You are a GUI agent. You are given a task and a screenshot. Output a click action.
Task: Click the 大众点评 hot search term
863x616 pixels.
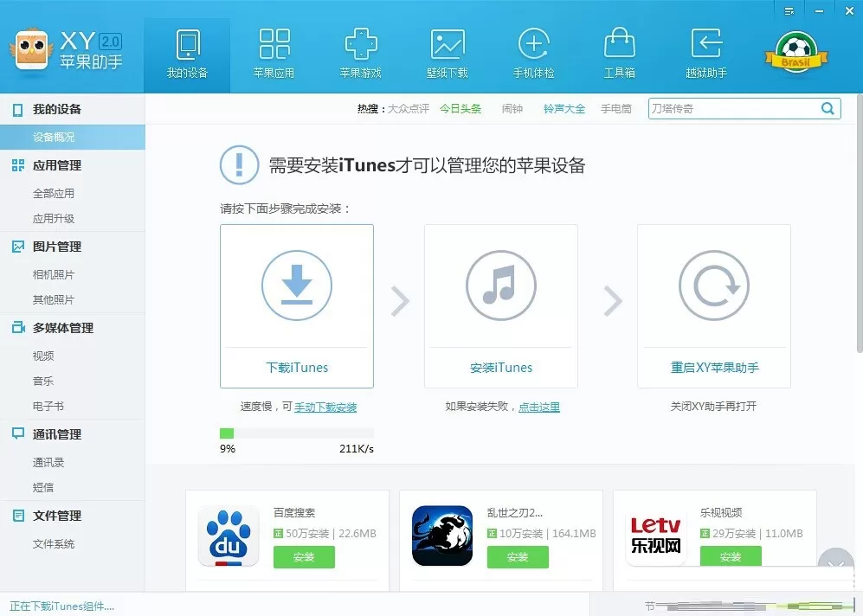[409, 109]
